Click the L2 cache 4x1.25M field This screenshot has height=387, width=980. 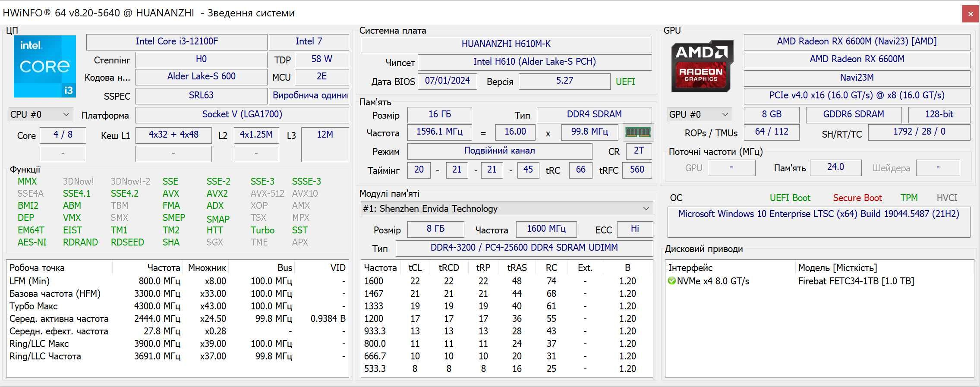pos(256,135)
